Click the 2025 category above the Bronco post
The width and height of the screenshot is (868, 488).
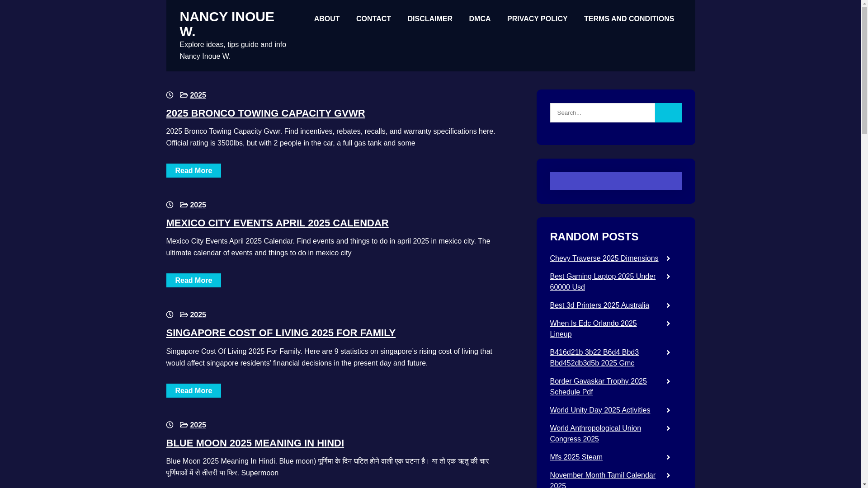coord(198,95)
